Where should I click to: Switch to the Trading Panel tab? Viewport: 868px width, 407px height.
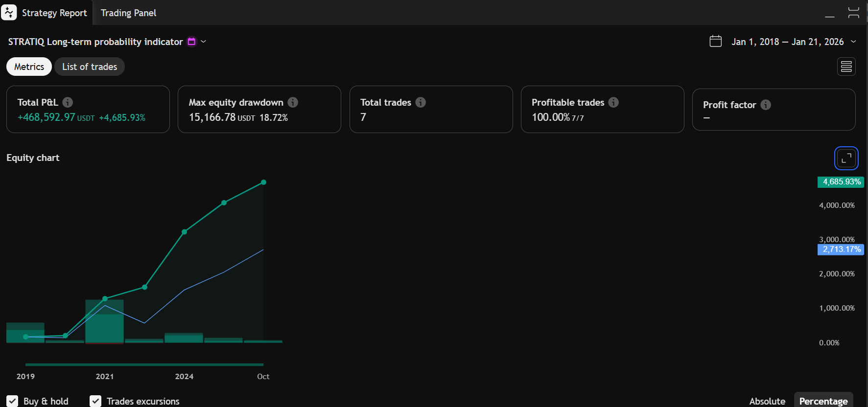[128, 13]
